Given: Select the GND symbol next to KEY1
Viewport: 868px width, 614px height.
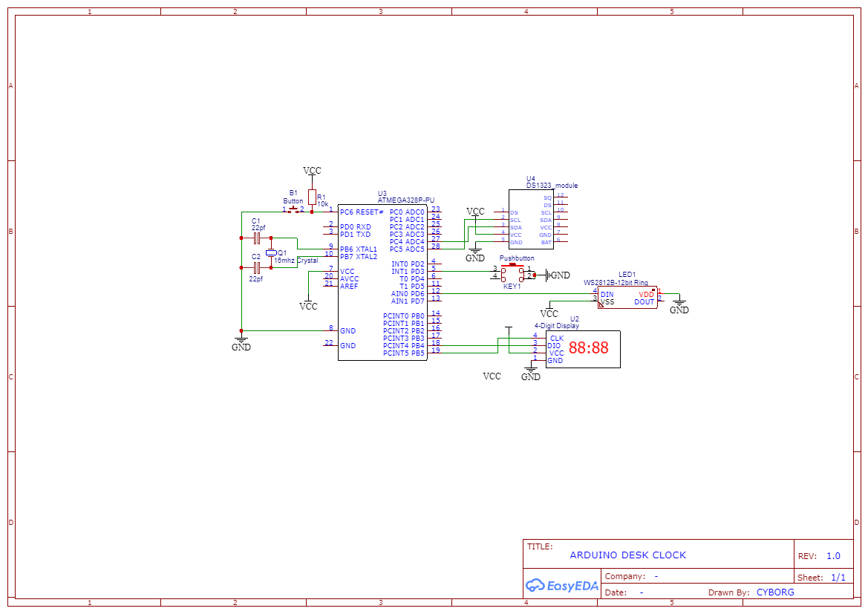Looking at the screenshot, I should coord(551,273).
